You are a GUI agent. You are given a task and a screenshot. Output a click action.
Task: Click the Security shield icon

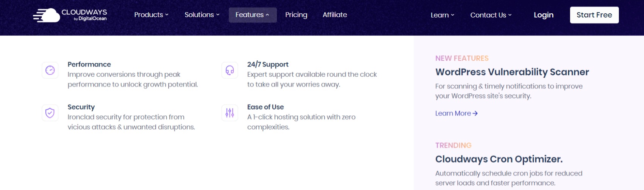[50, 113]
